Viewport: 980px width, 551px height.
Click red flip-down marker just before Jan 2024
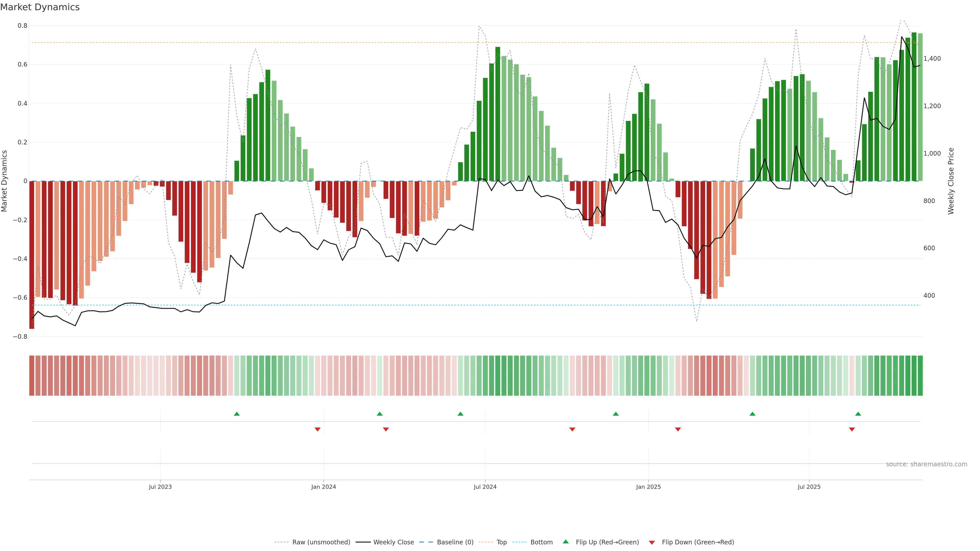(317, 429)
